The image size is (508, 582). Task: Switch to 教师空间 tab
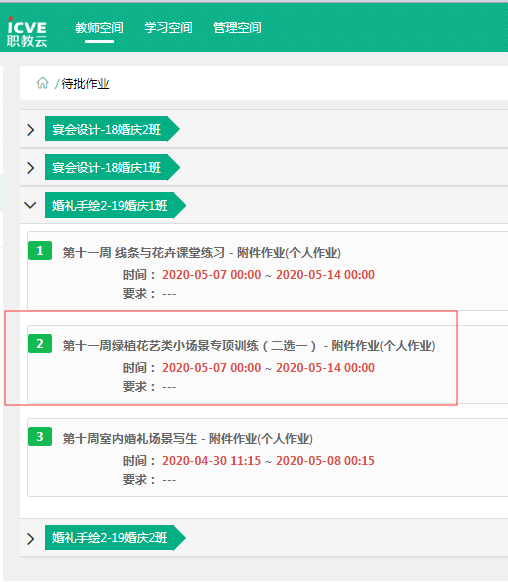99,27
